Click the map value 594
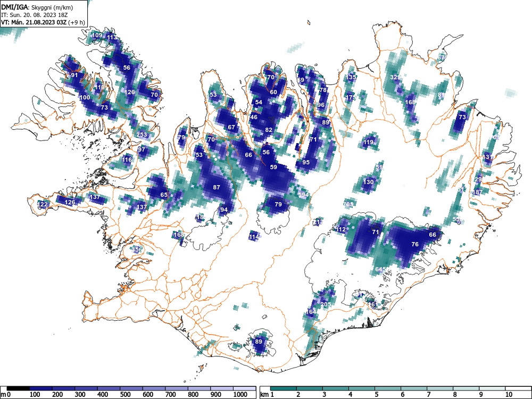Viewport: 532px width, 399px height. click(303, 195)
